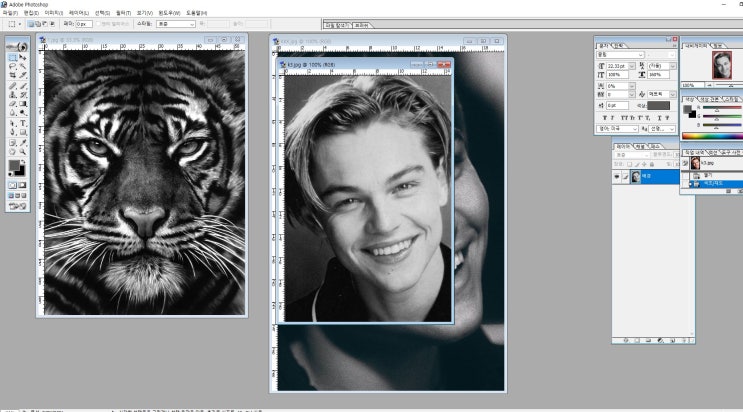Open the style dropdown in options bar

coord(176,24)
